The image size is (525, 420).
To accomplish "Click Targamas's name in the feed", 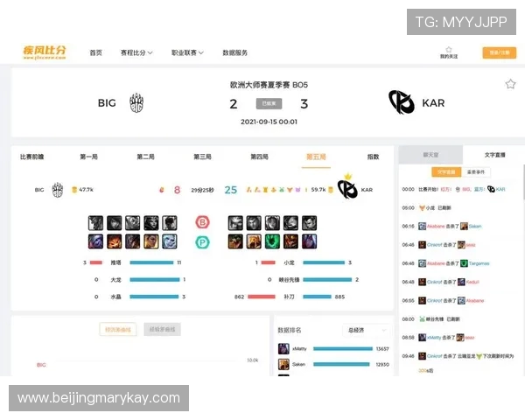I will 479,263.
